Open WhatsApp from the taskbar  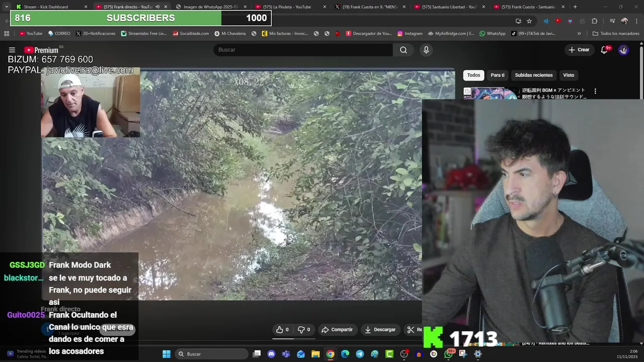coord(448,354)
